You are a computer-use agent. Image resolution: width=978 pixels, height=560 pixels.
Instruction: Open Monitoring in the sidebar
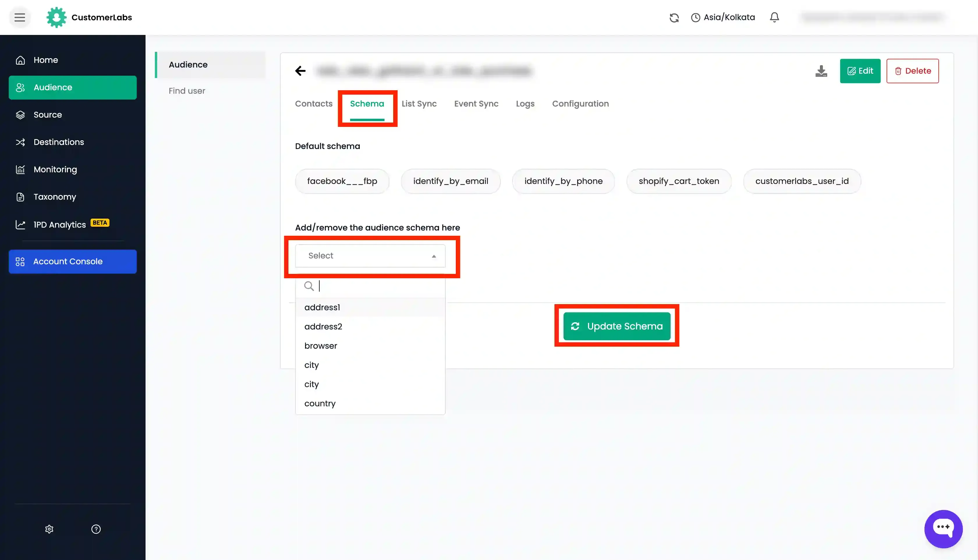[x=73, y=169]
